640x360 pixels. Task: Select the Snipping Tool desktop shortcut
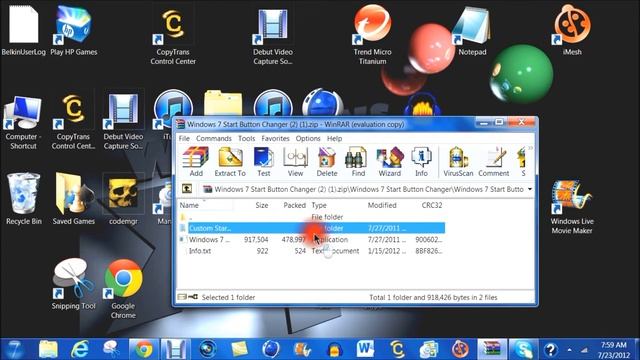click(x=73, y=284)
